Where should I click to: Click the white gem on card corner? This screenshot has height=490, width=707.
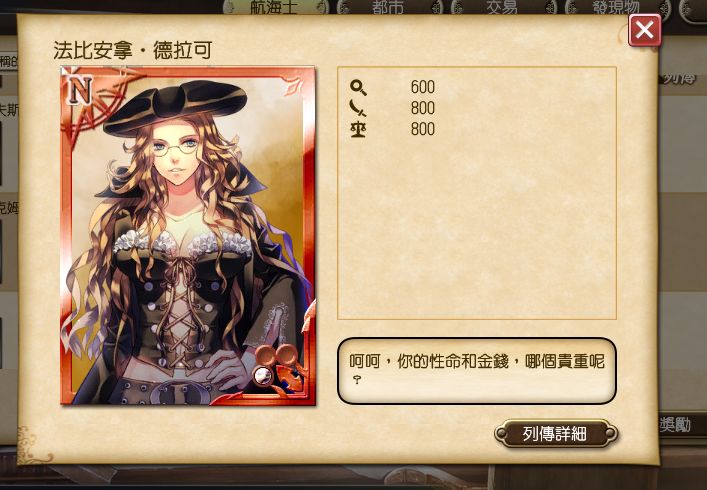(262, 375)
